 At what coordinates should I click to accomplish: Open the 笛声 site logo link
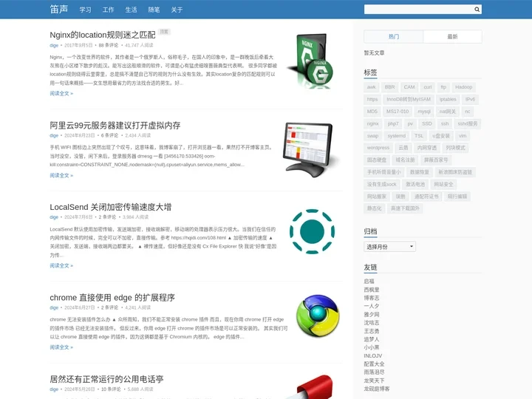[59, 9]
